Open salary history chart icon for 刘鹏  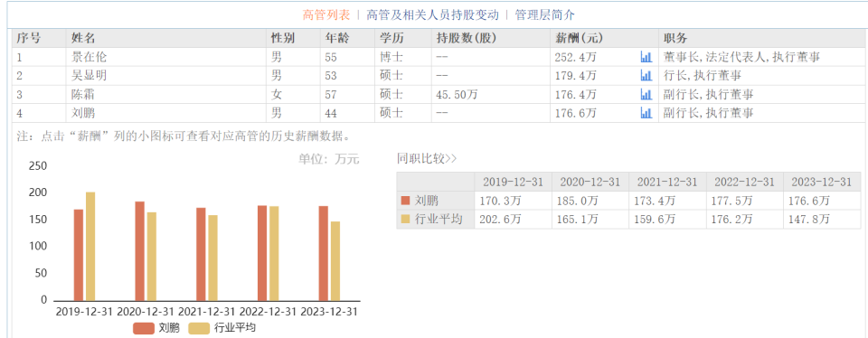(x=646, y=113)
